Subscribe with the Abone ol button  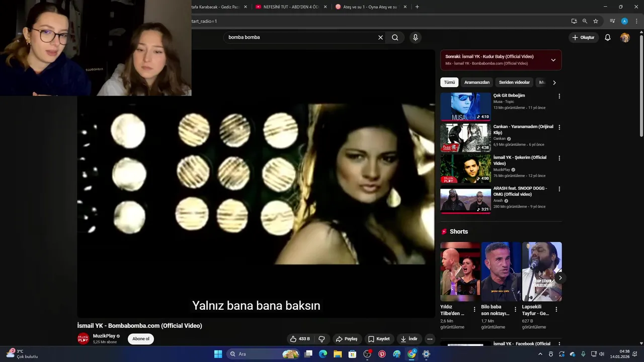pyautogui.click(x=141, y=339)
